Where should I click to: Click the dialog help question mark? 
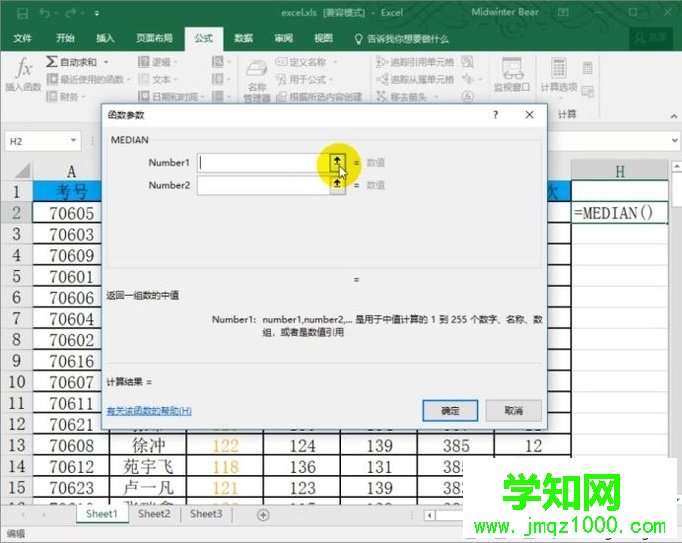tap(495, 114)
